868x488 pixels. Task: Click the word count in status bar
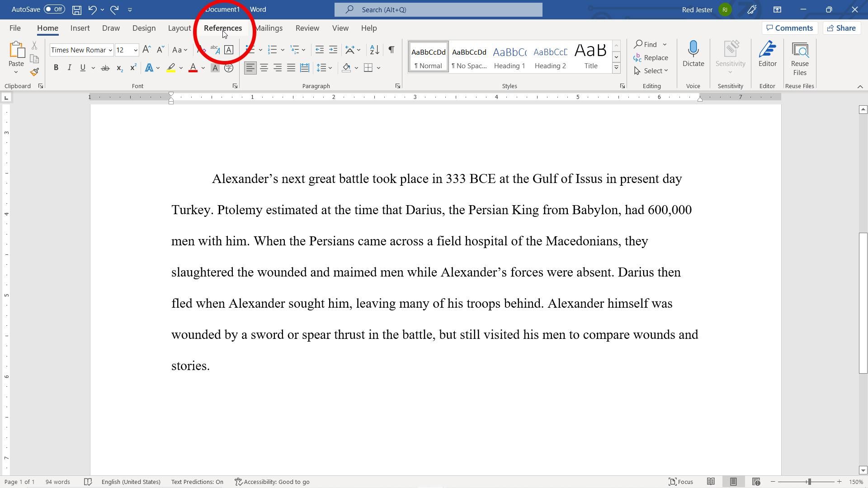57,482
